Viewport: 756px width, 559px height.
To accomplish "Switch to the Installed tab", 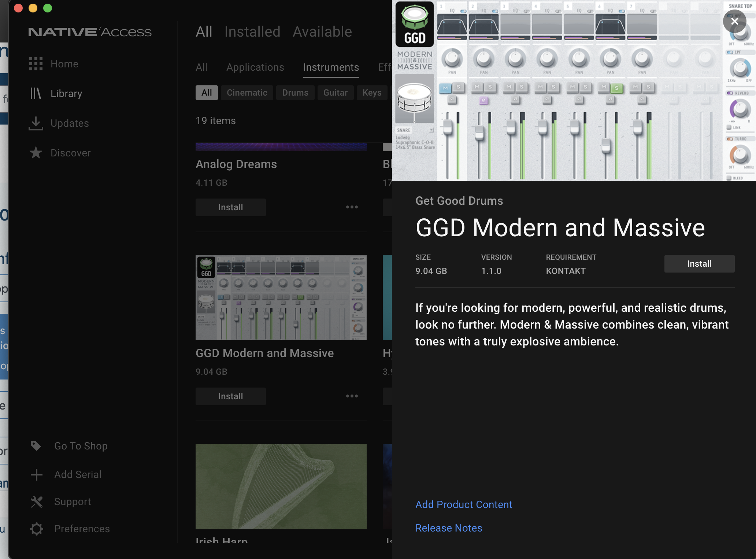I will pos(252,32).
